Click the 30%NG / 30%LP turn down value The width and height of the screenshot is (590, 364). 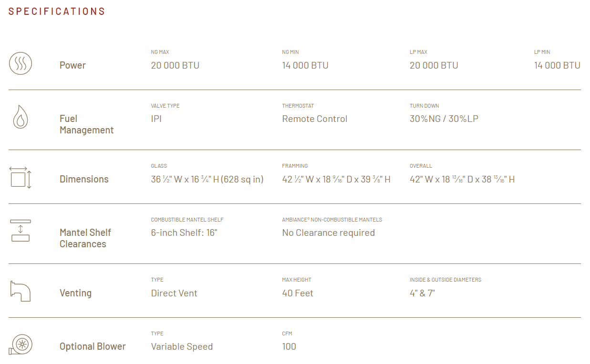tap(444, 119)
